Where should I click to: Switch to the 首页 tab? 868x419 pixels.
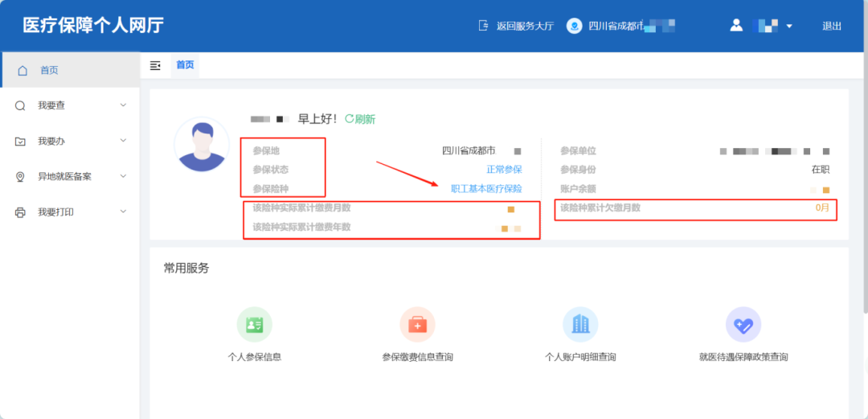pyautogui.click(x=185, y=65)
